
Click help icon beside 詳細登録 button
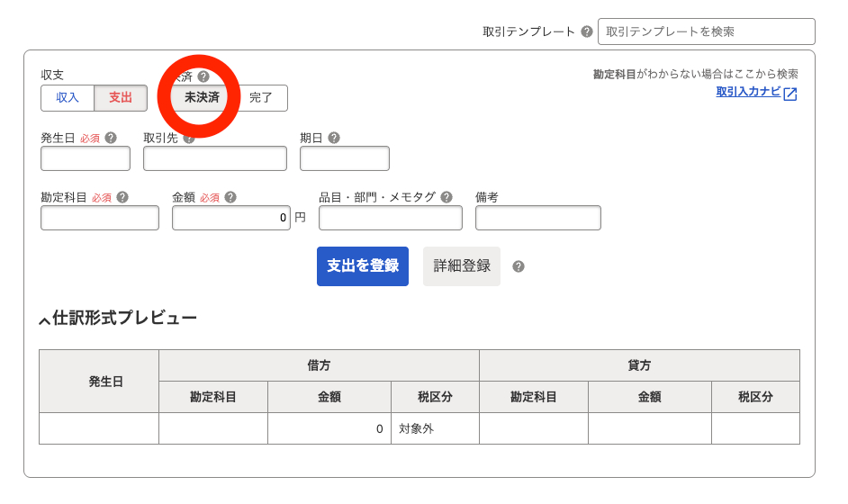[x=519, y=266]
